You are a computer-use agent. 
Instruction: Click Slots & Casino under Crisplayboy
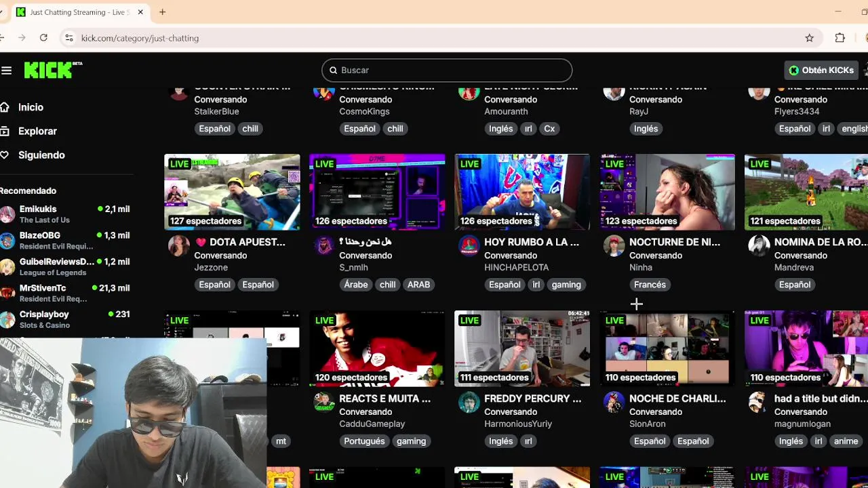coord(45,325)
